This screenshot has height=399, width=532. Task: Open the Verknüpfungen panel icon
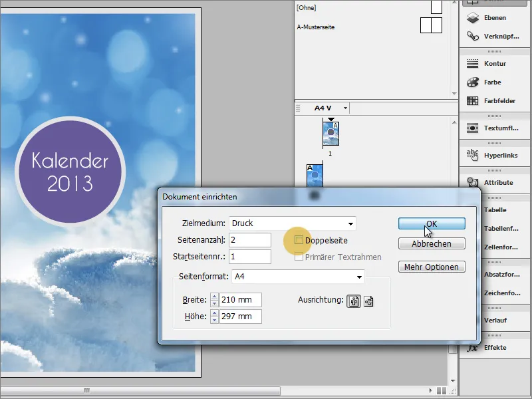point(473,36)
